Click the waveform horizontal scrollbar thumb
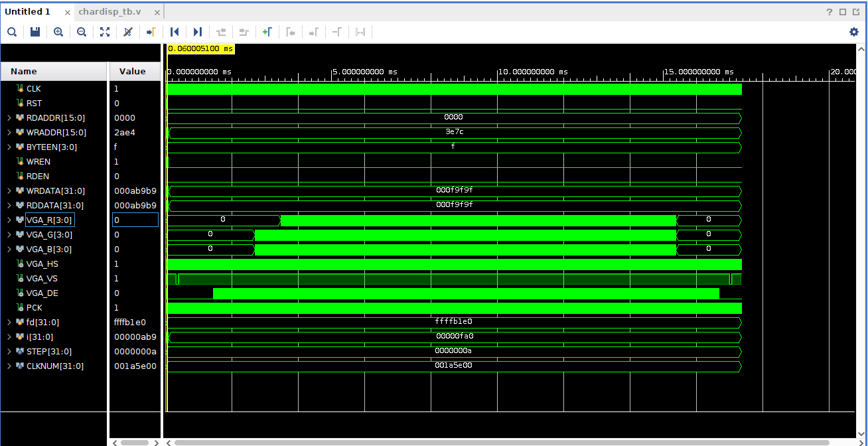 pos(502,442)
